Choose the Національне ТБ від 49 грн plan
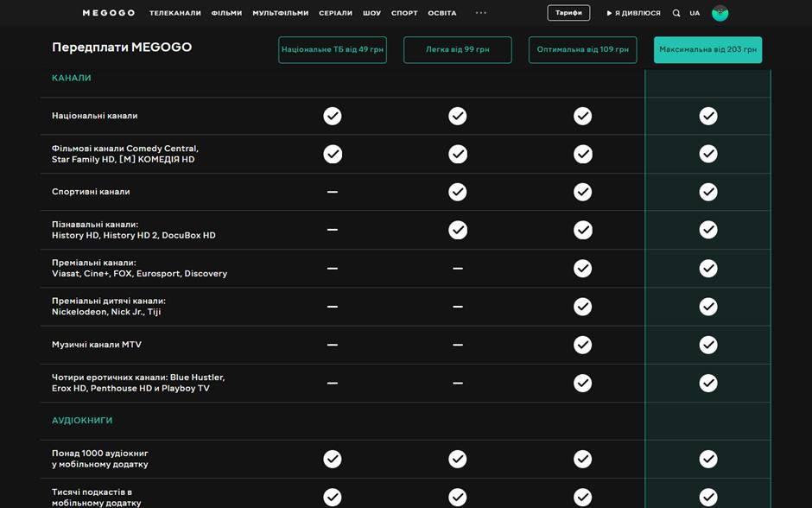The height and width of the screenshot is (508, 812). [333, 50]
